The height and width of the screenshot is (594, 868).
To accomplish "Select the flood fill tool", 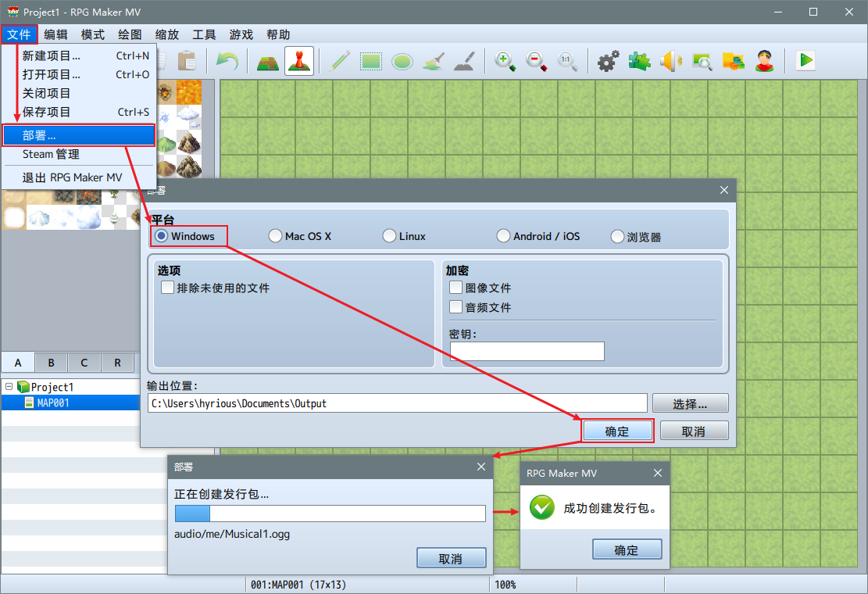I will tap(434, 61).
